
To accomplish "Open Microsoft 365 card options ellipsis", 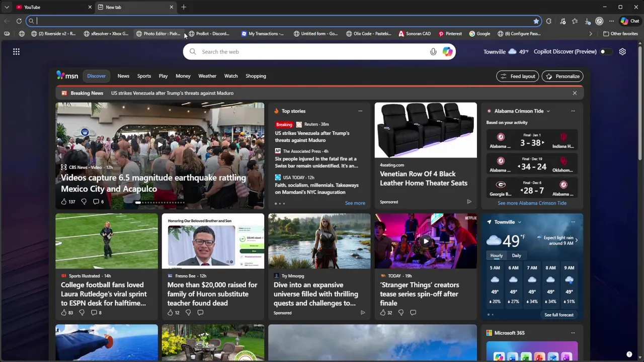I will [573, 333].
